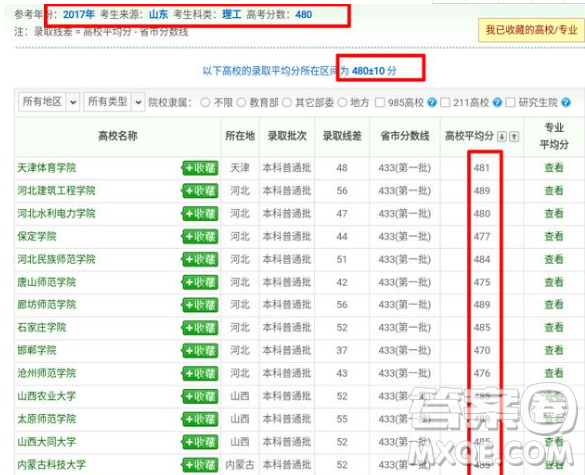Viewport: 585px width, 475px height.
Task: Click 查看 for 河北水利电力学院 major scores
Action: pyautogui.click(x=554, y=213)
